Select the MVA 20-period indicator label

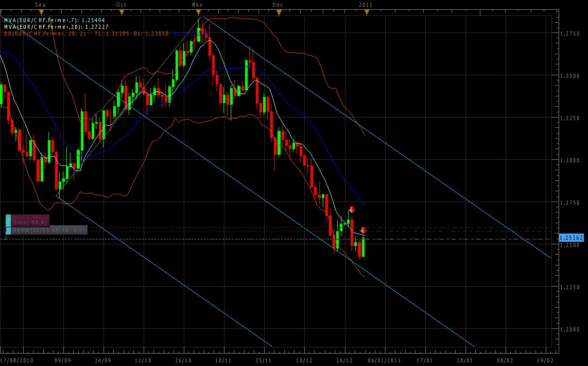point(56,27)
